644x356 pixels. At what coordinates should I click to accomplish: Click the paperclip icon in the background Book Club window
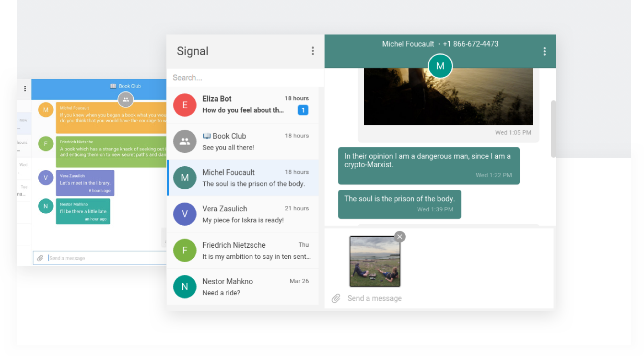point(40,258)
